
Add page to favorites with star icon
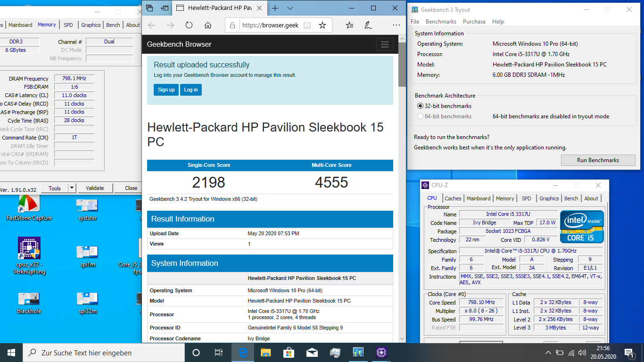pos(322,25)
